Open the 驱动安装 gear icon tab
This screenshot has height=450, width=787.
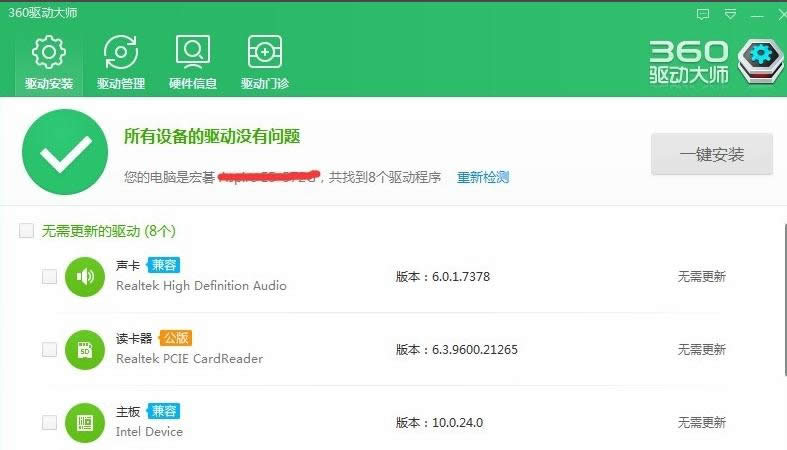[x=49, y=61]
